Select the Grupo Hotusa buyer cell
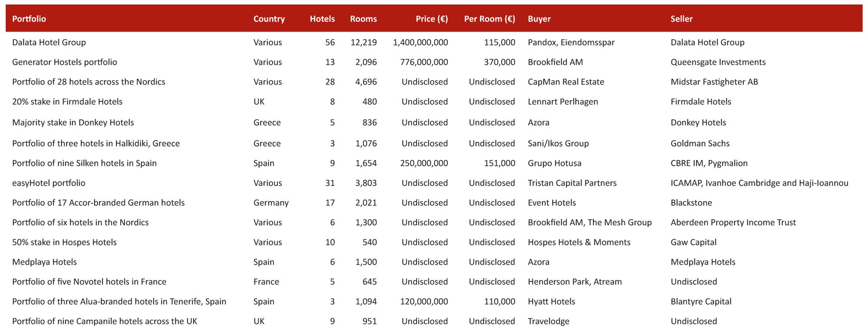868x333 pixels. [554, 163]
